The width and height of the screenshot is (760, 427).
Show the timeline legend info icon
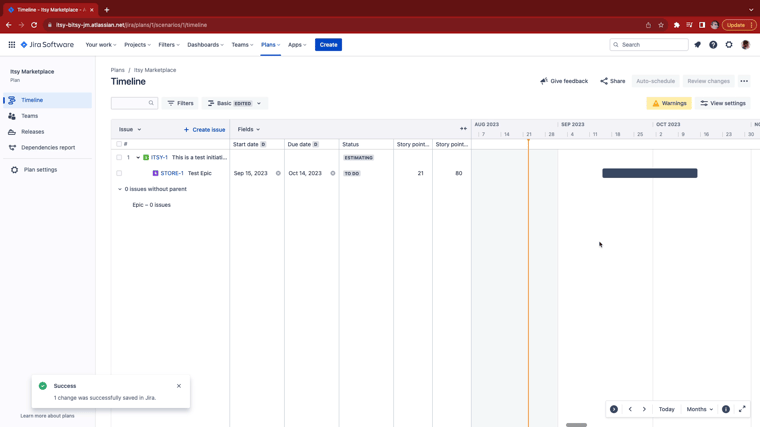pyautogui.click(x=726, y=409)
